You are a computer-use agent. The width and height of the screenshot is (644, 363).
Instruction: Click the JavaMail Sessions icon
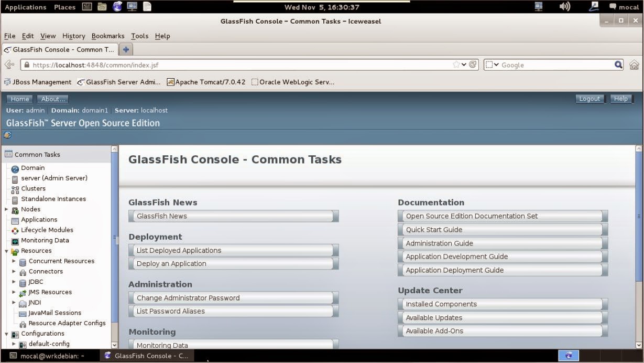23,313
